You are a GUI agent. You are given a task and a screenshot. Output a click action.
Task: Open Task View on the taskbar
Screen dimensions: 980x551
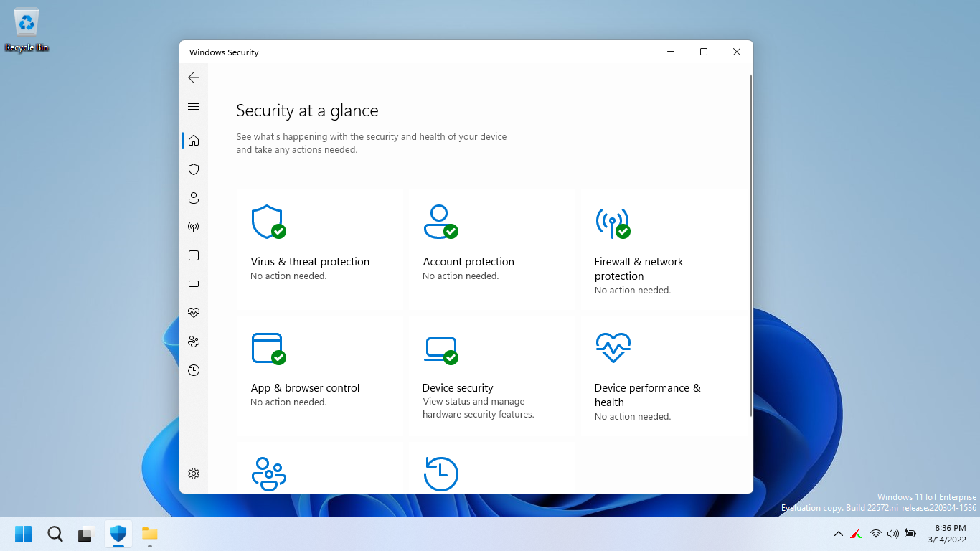[87, 534]
